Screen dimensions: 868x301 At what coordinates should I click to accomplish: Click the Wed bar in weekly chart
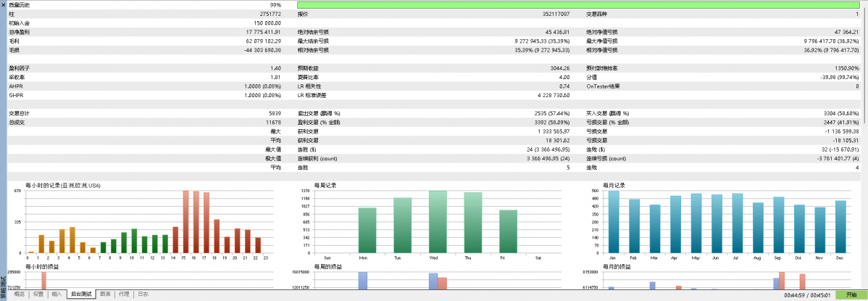pos(438,222)
